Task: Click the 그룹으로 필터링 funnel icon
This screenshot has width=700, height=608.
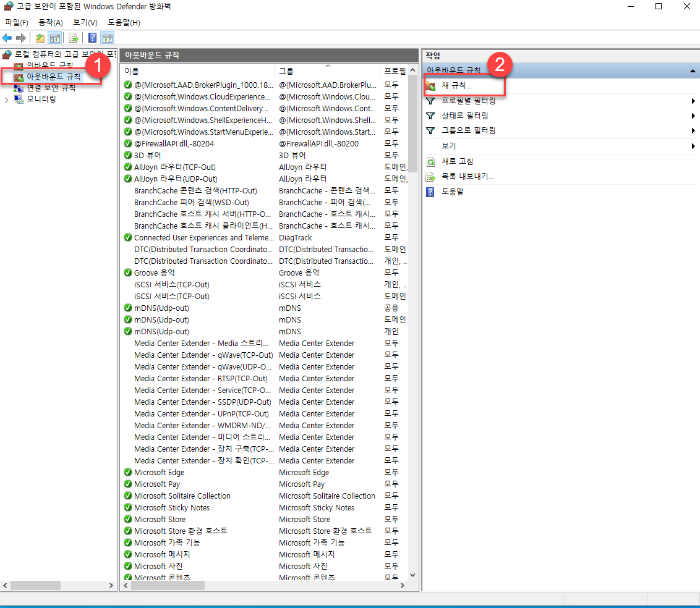Action: pos(430,131)
